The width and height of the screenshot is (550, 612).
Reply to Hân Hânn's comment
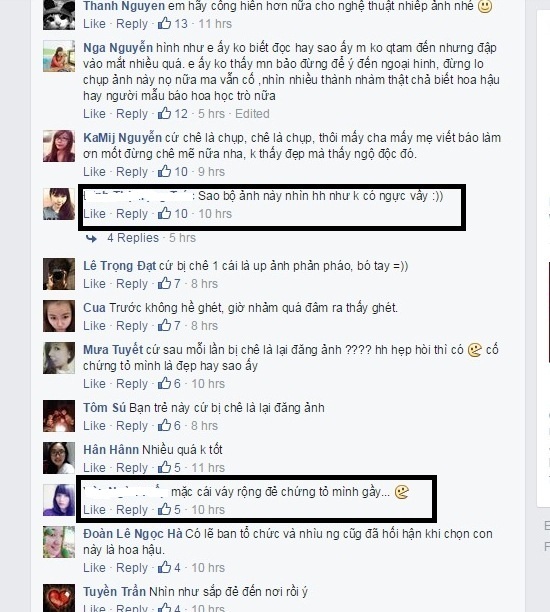click(132, 467)
